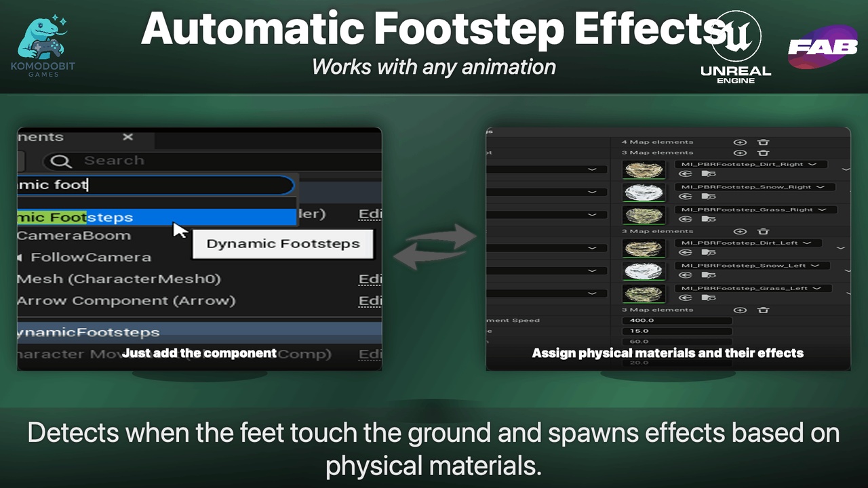Viewport: 868px width, 488px height.
Task: Click the magnifier icon in the Search box
Action: tap(61, 161)
